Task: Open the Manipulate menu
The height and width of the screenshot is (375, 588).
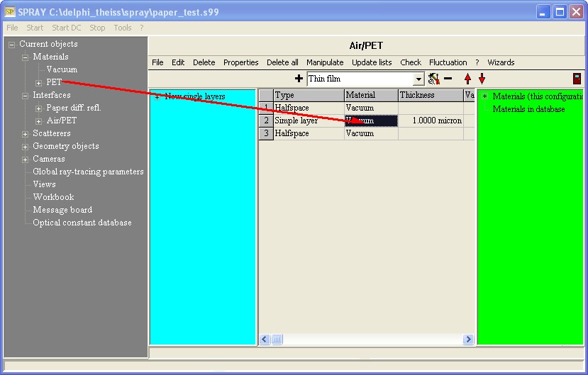Action: click(x=325, y=62)
